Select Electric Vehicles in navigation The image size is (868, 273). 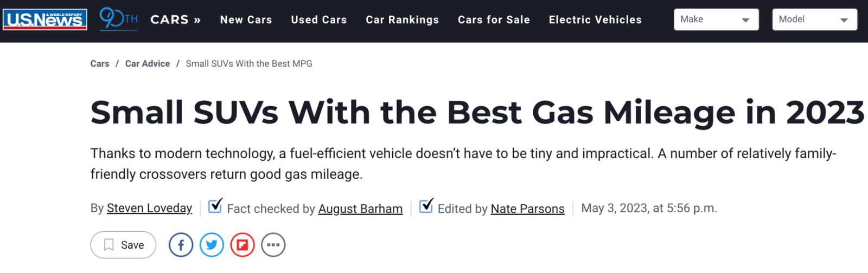click(595, 20)
